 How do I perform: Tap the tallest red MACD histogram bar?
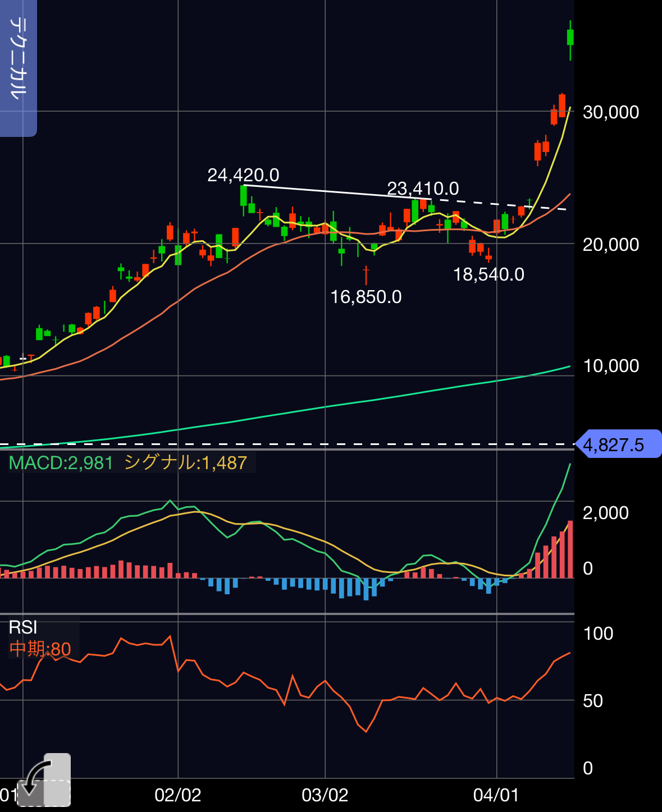click(570, 549)
